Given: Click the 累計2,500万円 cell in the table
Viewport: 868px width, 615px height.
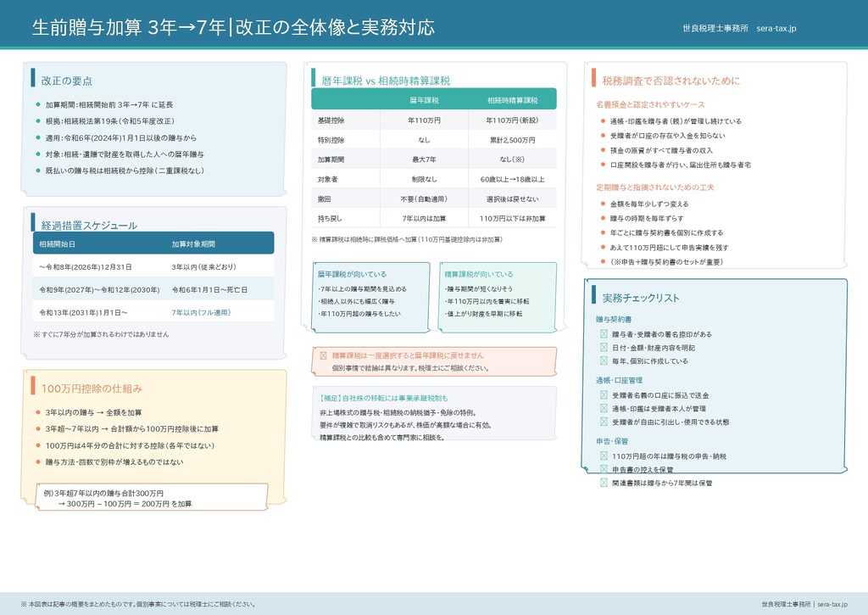Looking at the screenshot, I should (512, 140).
